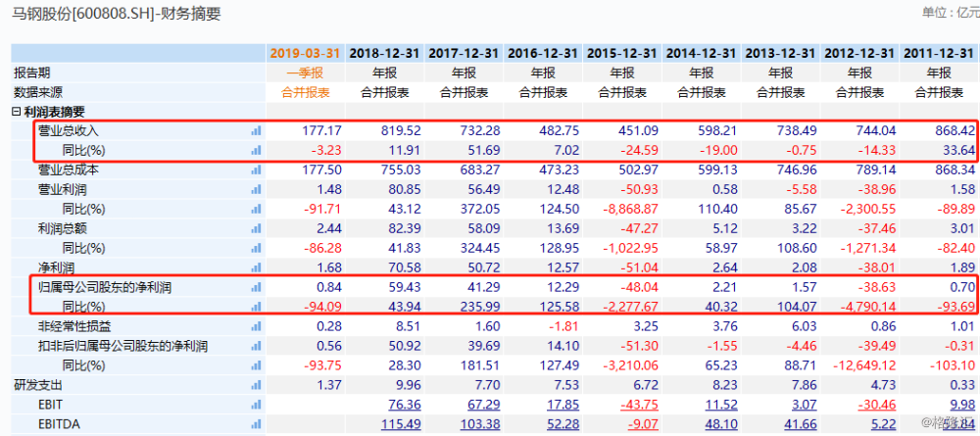Open EBITDA value 41.66 link

click(x=800, y=424)
